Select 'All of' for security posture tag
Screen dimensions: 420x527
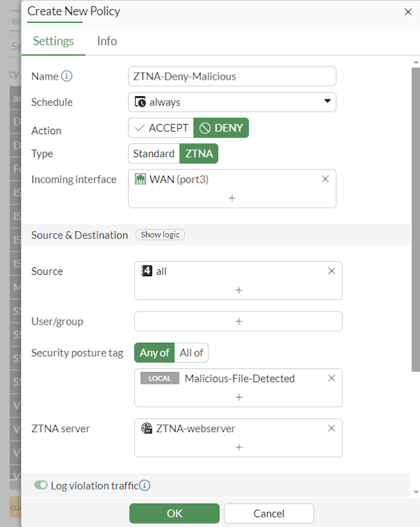(x=191, y=352)
